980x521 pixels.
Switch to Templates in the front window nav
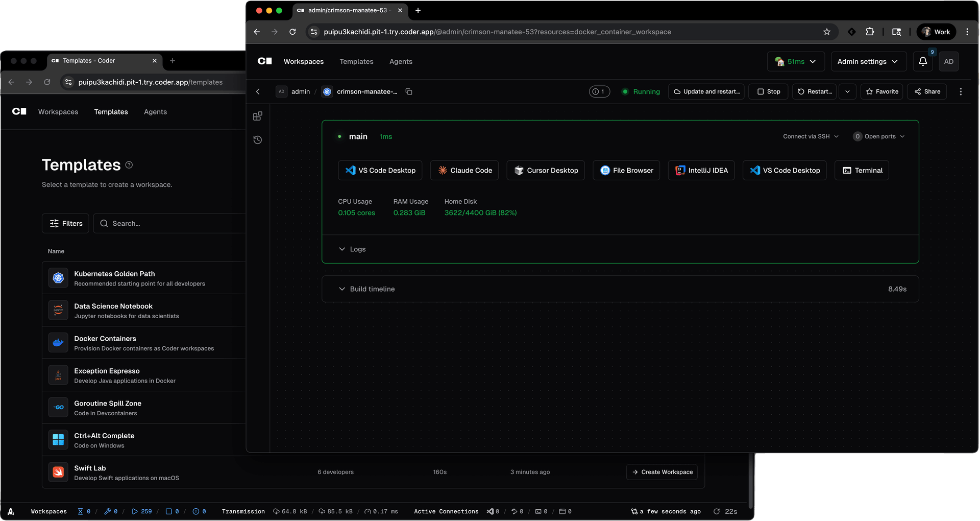pos(356,61)
